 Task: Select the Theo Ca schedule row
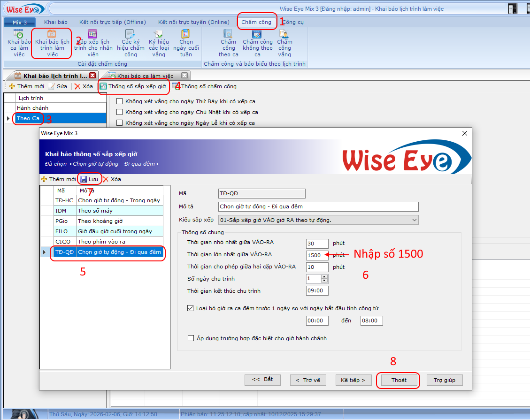[28, 118]
